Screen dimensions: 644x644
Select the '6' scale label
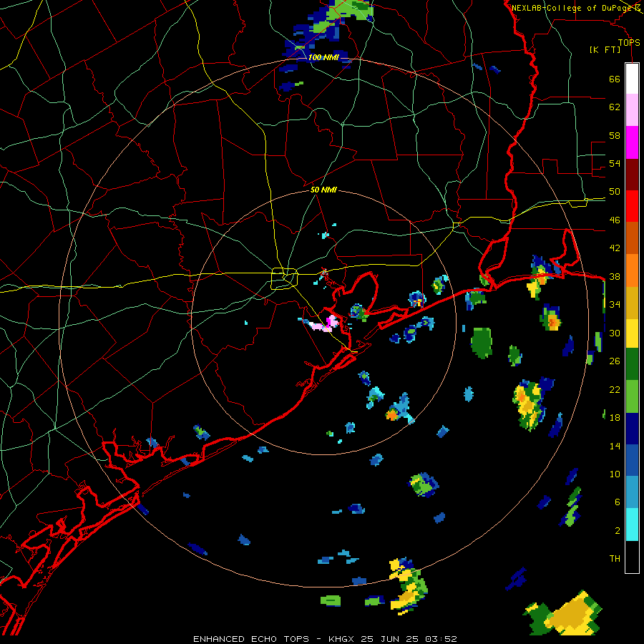pos(618,502)
